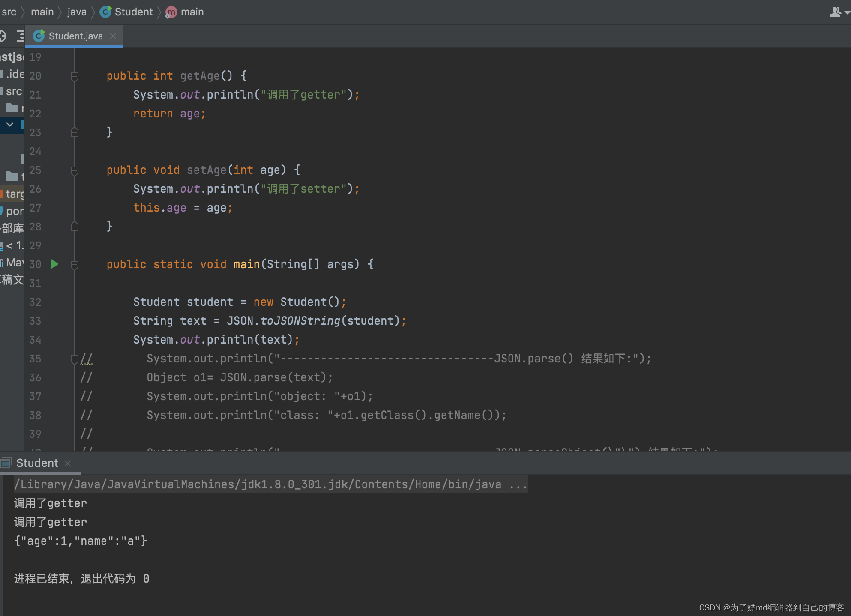Click the java path line in console output
This screenshot has width=851, height=616.
coord(271,484)
